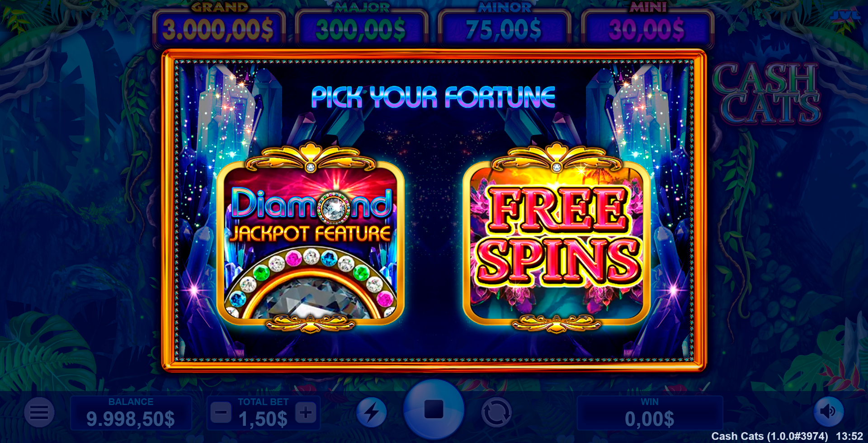The width and height of the screenshot is (868, 443).
Task: Increase total bet with plus button
Action: pyautogui.click(x=306, y=413)
